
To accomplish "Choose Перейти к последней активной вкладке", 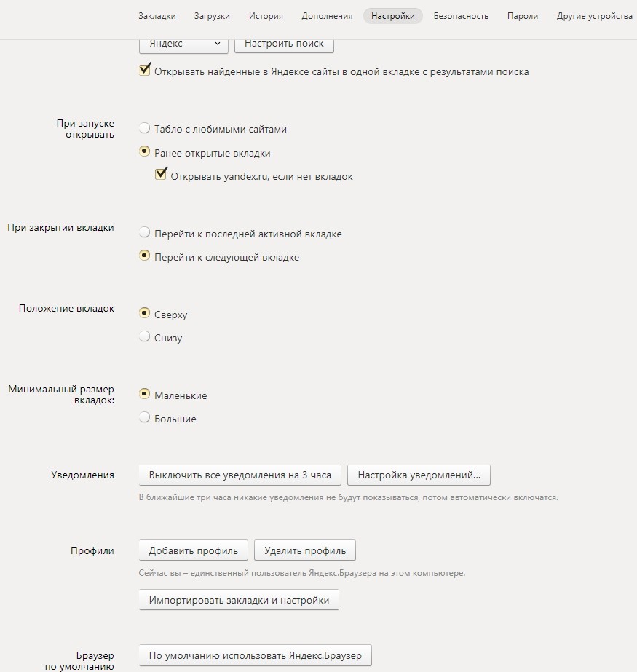I will 144,234.
